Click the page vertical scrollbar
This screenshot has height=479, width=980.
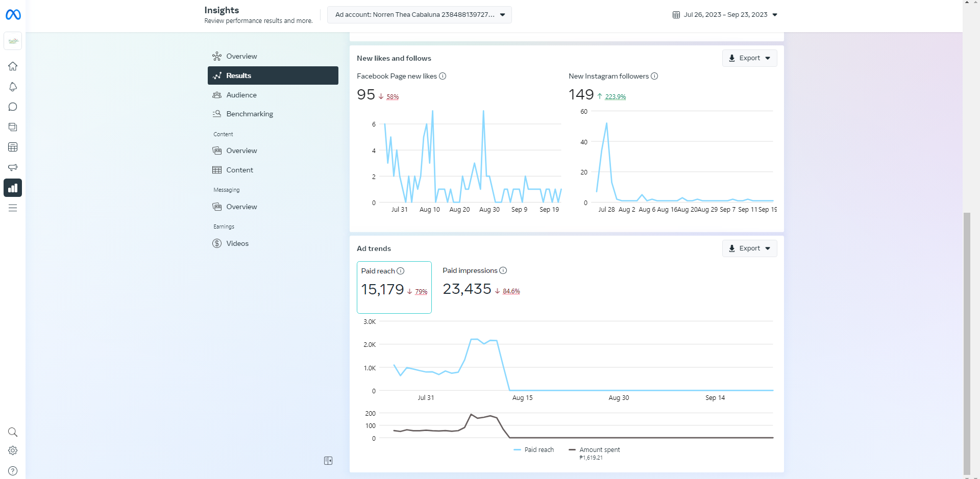967,342
